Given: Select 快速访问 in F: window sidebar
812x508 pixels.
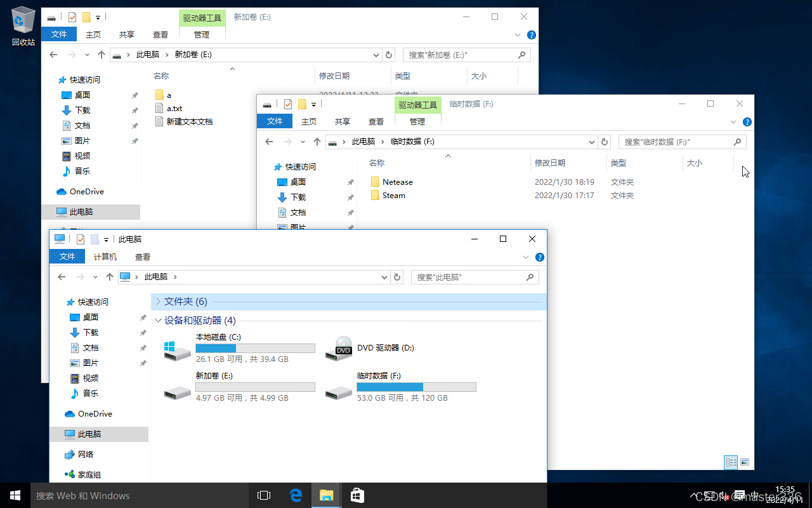Looking at the screenshot, I should (300, 167).
